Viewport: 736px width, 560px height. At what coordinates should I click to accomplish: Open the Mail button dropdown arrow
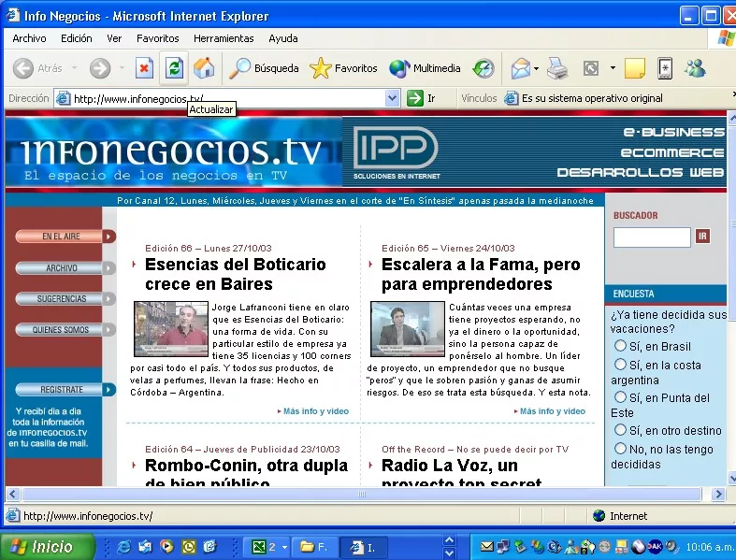point(536,68)
